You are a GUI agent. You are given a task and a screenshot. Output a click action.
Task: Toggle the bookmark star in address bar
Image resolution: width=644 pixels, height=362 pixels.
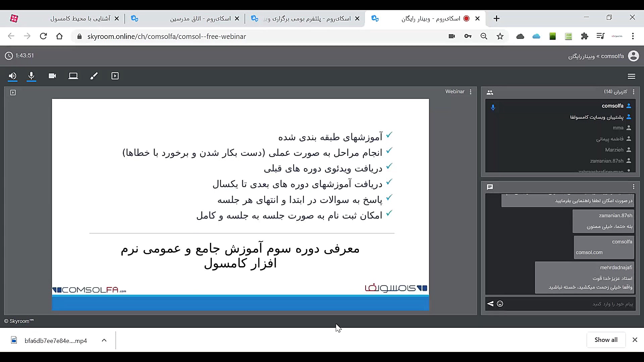click(x=500, y=36)
